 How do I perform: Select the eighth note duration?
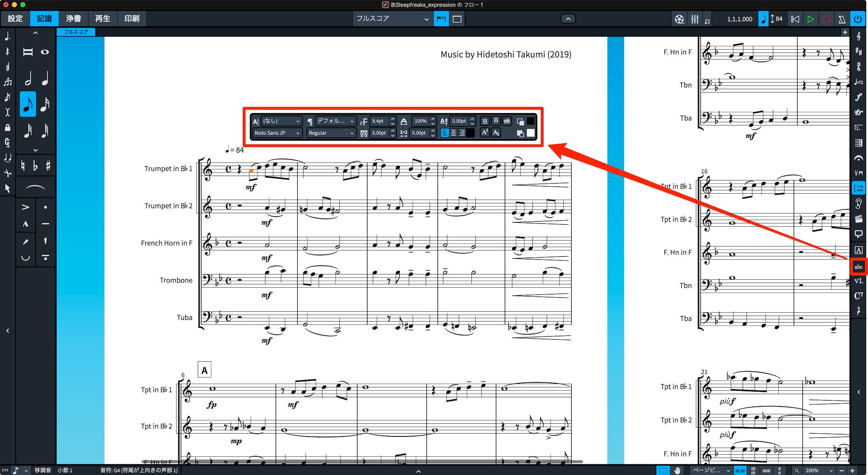point(28,104)
